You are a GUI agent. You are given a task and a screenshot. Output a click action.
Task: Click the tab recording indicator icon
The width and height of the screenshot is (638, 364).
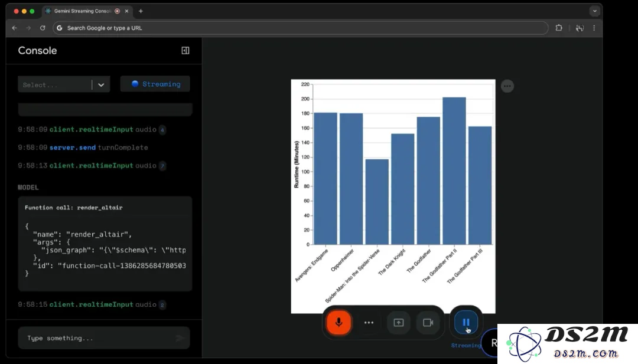pos(117,11)
